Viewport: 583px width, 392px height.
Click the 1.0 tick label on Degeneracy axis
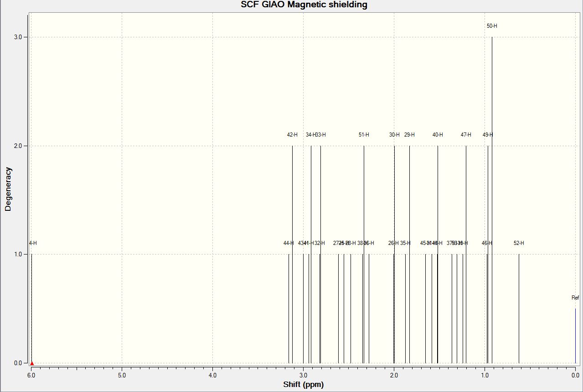click(17, 254)
